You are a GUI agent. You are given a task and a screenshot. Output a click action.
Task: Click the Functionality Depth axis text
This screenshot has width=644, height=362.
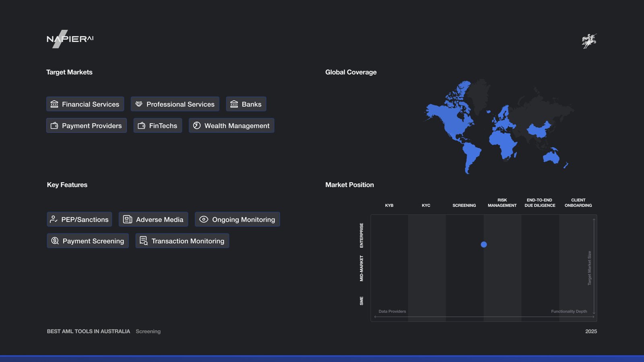[x=569, y=311]
